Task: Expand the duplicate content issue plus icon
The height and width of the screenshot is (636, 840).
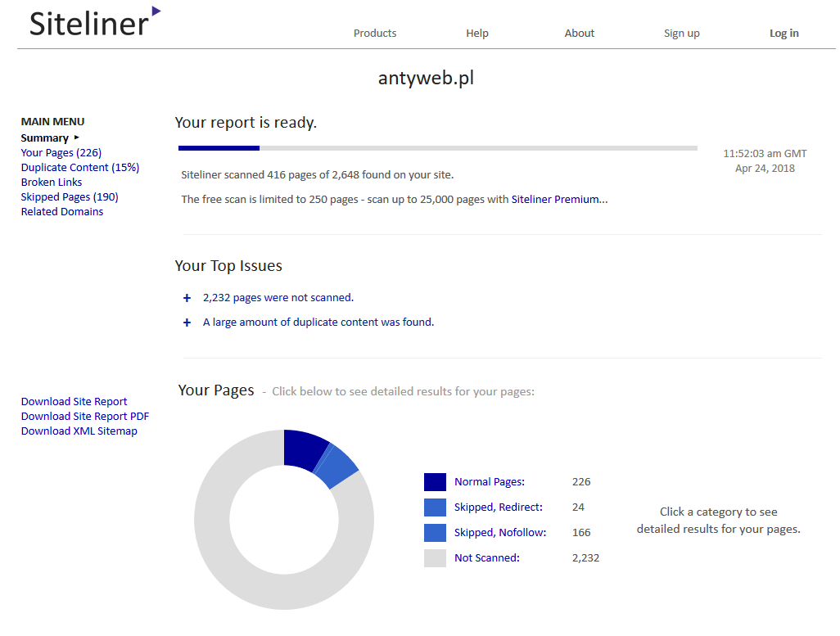Action: (187, 323)
